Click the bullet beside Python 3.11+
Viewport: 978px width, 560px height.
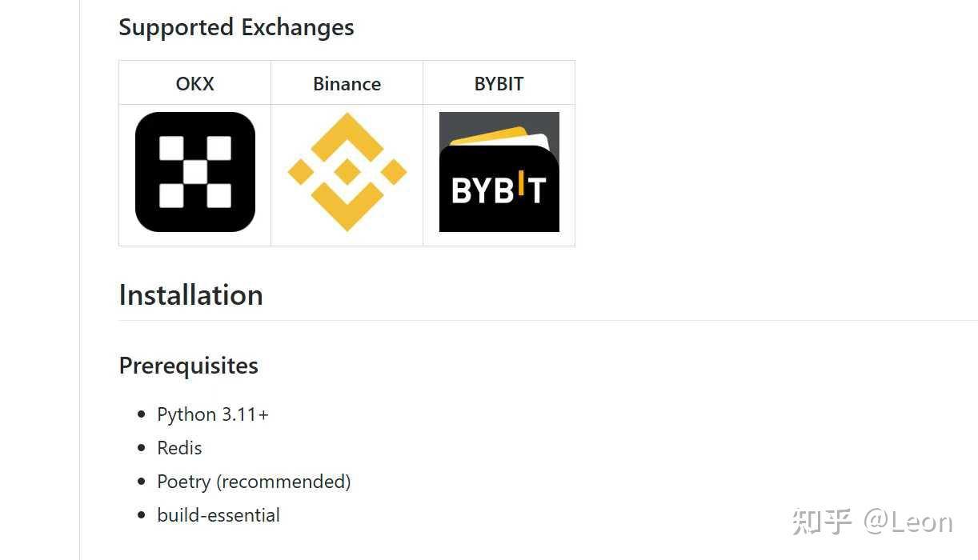[142, 414]
